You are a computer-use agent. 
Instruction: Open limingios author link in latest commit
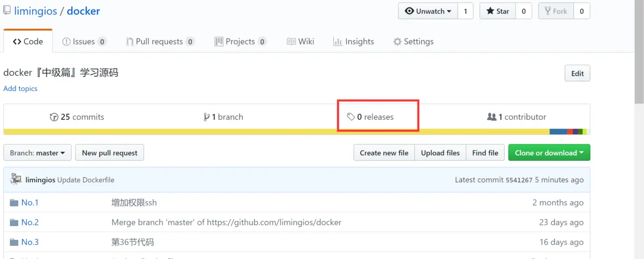(x=40, y=180)
